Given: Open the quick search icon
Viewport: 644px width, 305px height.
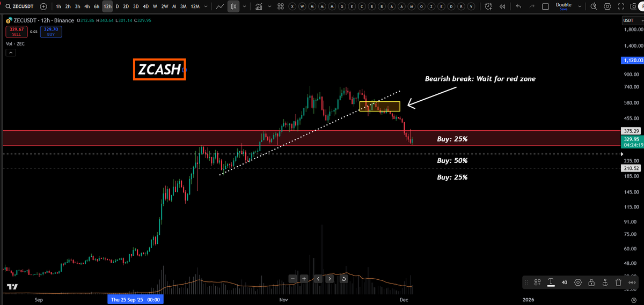Looking at the screenshot, I should [594, 6].
